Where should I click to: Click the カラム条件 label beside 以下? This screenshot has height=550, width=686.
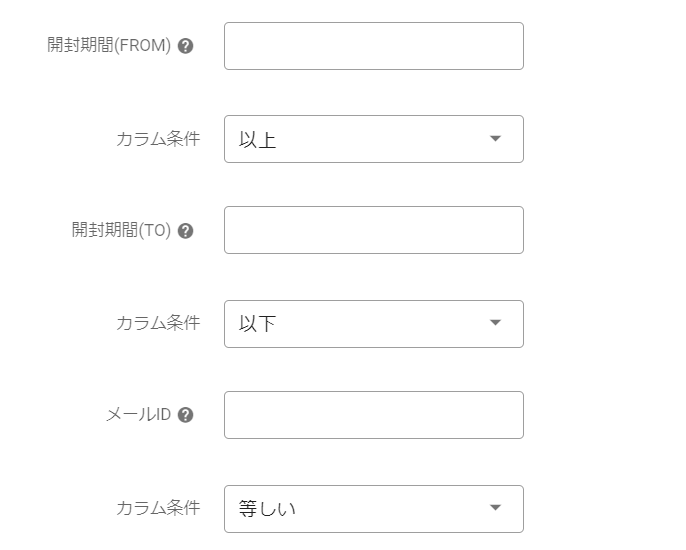pyautogui.click(x=157, y=323)
